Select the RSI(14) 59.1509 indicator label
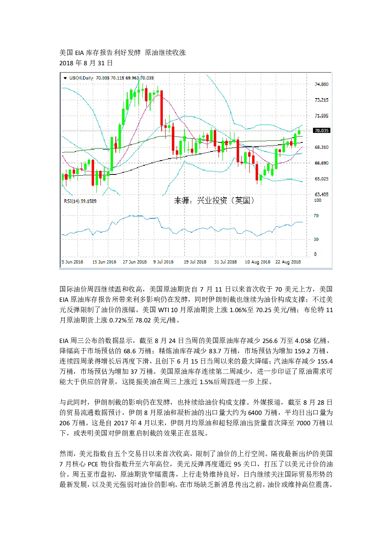392x555 pixels. point(80,201)
